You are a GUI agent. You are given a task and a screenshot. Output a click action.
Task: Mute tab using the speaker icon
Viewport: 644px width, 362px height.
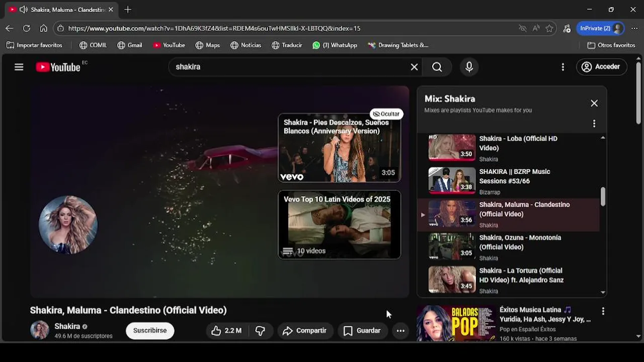point(23,10)
